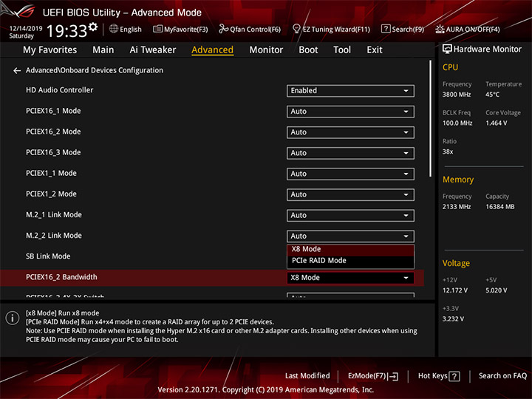Open Qfan Control fan icon
The image size is (532, 399).
tap(224, 29)
